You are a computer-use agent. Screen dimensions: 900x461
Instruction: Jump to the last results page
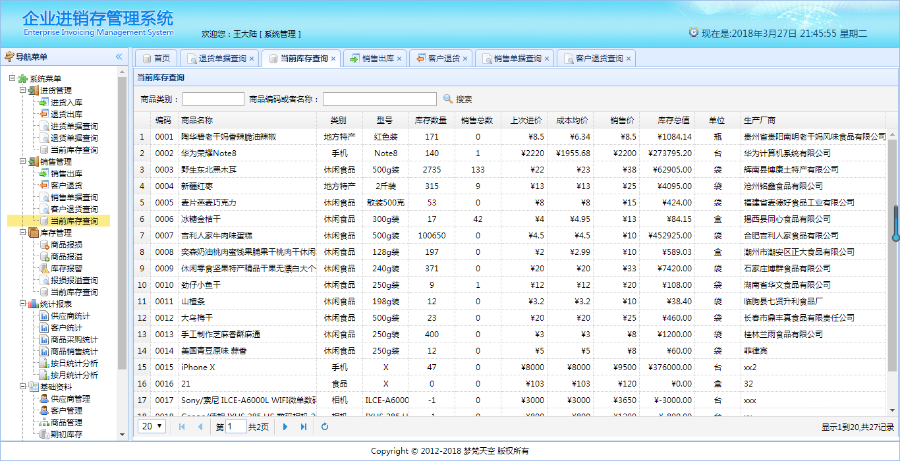pos(304,427)
